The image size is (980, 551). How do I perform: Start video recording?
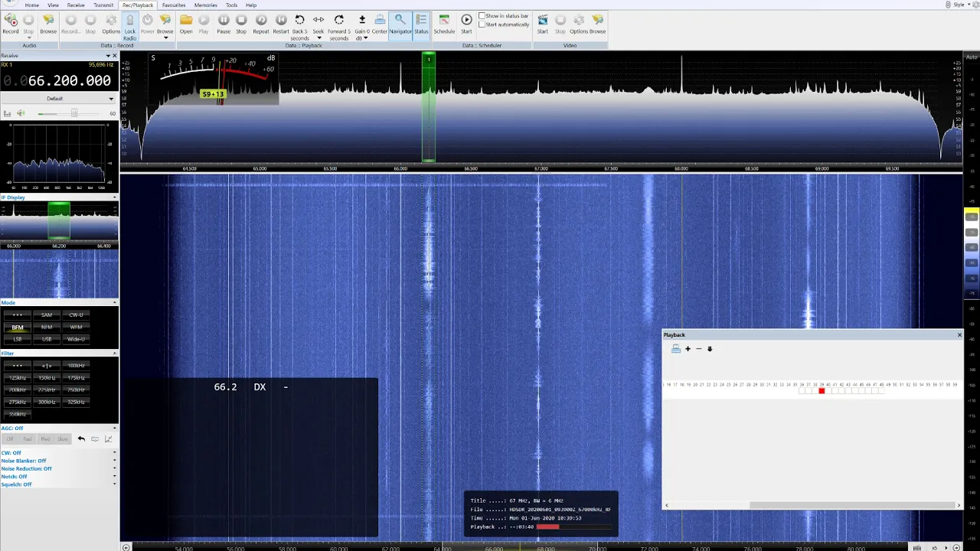tap(542, 23)
